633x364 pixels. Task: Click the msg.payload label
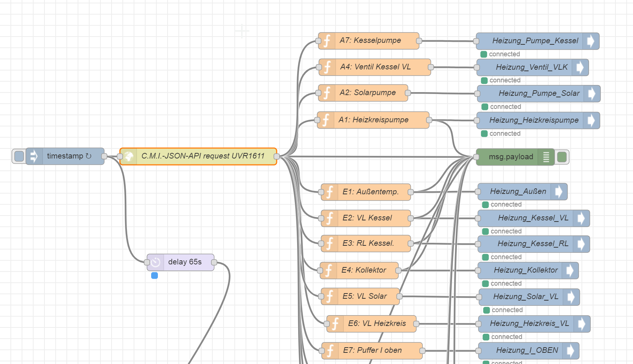coord(511,157)
